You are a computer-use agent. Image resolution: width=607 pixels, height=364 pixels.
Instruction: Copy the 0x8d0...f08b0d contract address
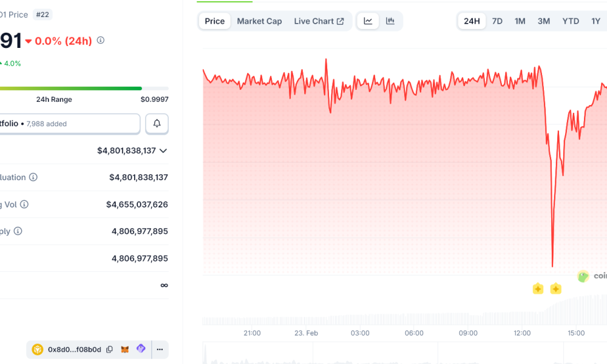coord(109,349)
